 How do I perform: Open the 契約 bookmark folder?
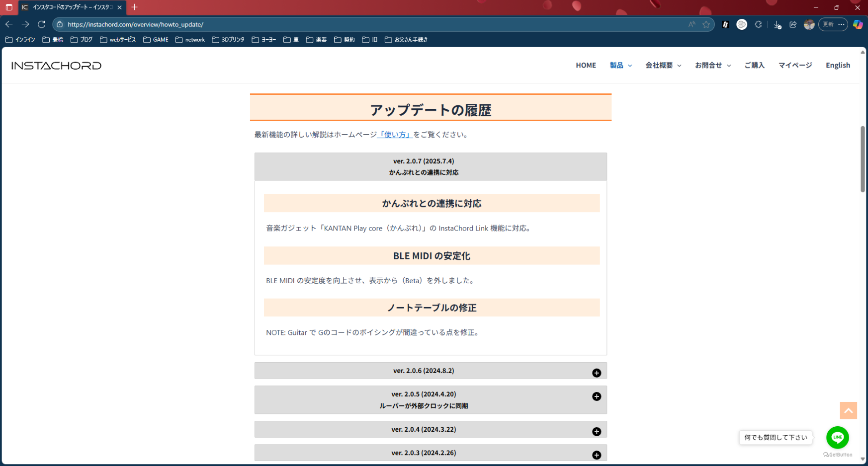click(x=345, y=40)
